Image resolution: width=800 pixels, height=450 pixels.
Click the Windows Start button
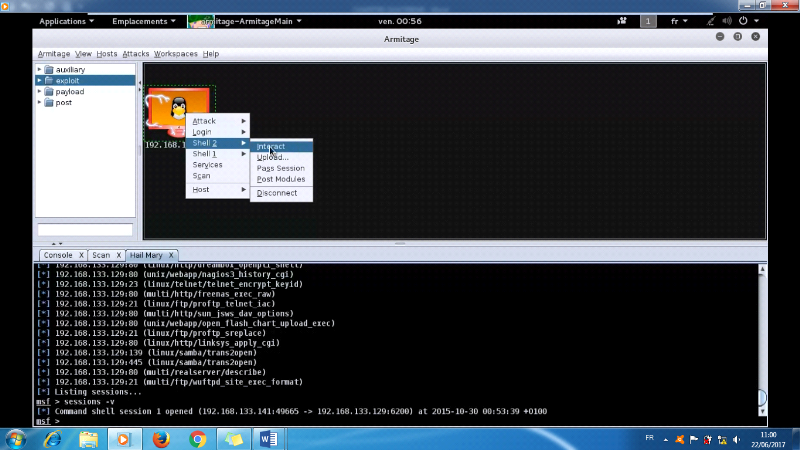coord(16,438)
